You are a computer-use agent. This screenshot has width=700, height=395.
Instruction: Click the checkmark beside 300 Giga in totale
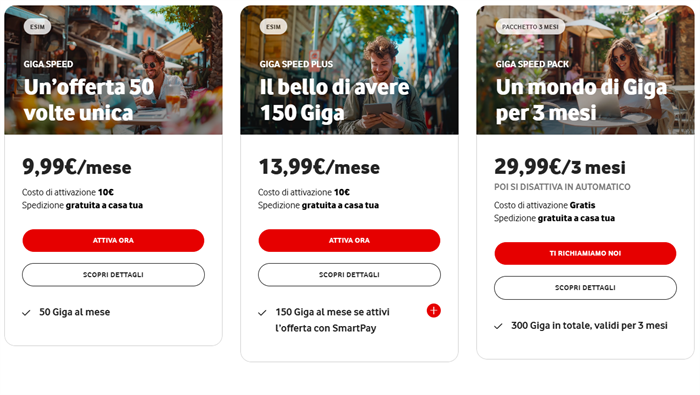point(498,326)
